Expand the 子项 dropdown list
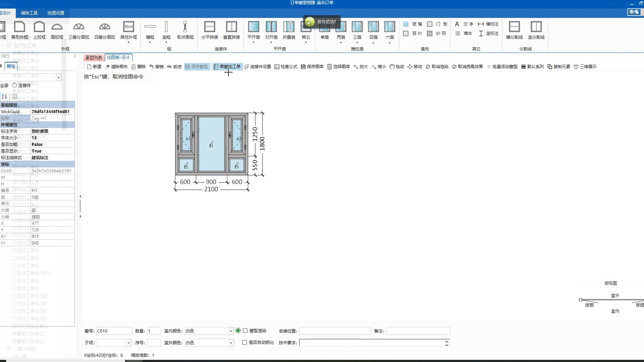The width and height of the screenshot is (644, 362). [x=129, y=343]
